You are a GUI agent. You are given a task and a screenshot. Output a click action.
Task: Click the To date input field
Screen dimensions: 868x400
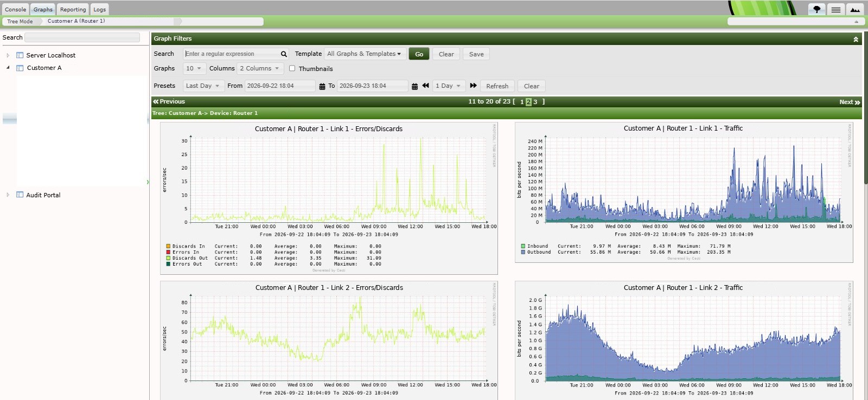[372, 86]
